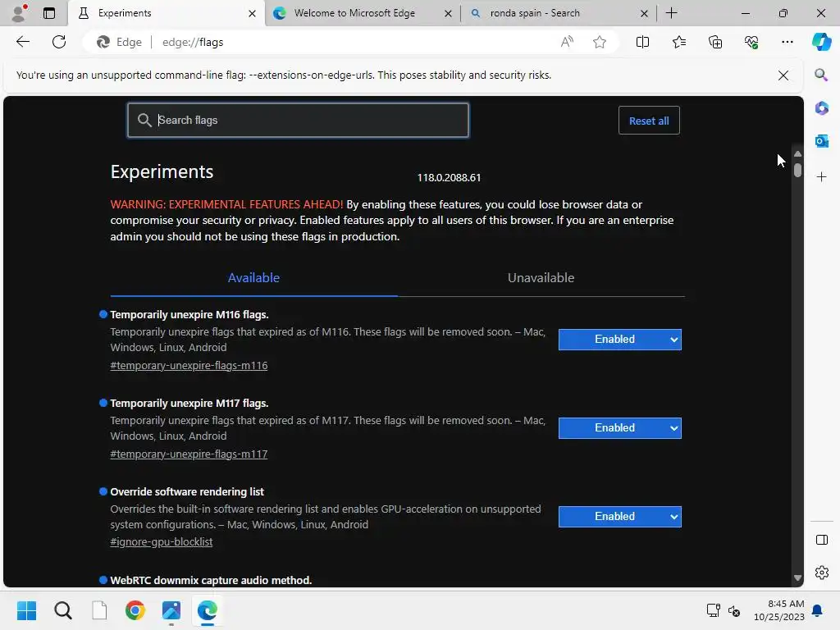Select the Available flags tab
Screen dimensions: 840x630
[253, 277]
